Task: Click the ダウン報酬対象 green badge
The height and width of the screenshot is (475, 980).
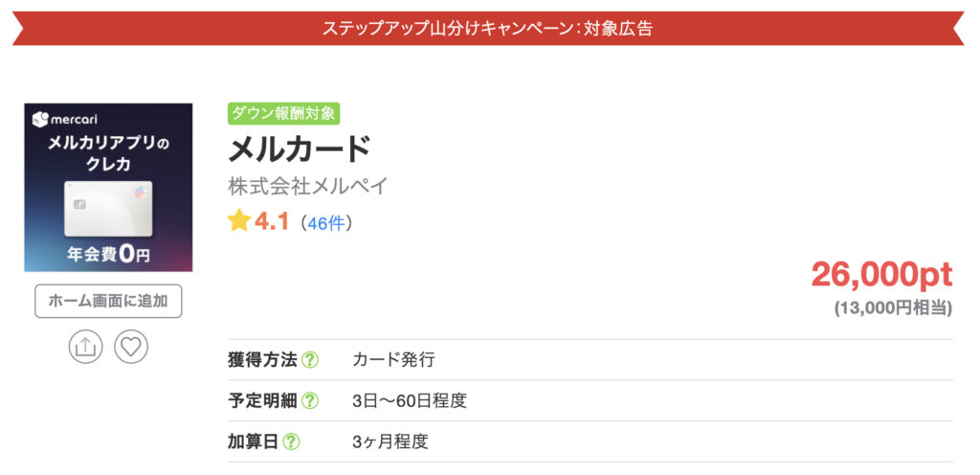Action: pos(283,114)
